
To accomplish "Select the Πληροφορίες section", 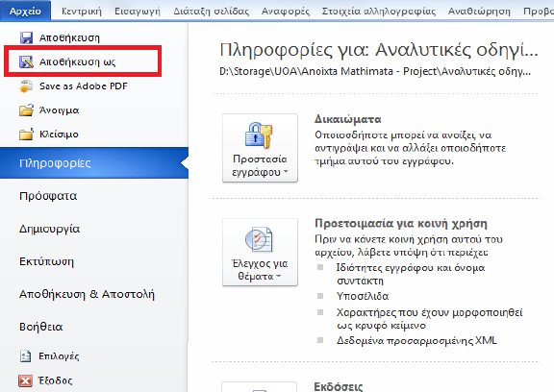I will [x=94, y=163].
